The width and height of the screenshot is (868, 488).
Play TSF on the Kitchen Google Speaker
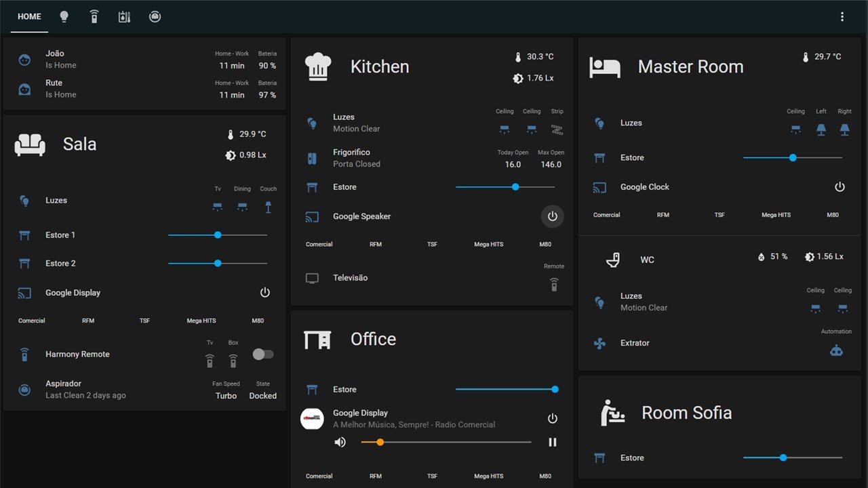pyautogui.click(x=433, y=244)
